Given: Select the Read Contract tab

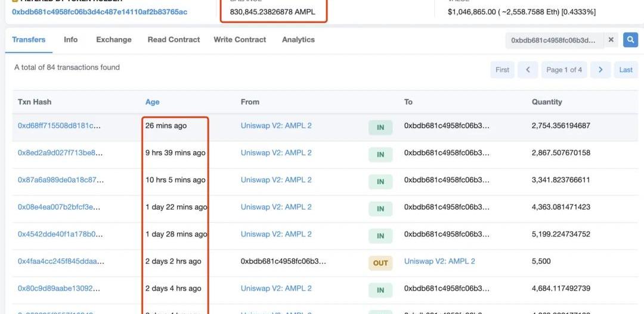Looking at the screenshot, I should 174,40.
